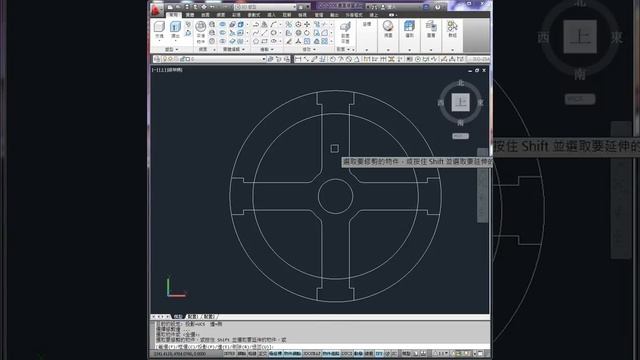Viewport: 640px width, 360px height.
Task: Select the Polyline tool in Draw panel
Action: (256, 24)
